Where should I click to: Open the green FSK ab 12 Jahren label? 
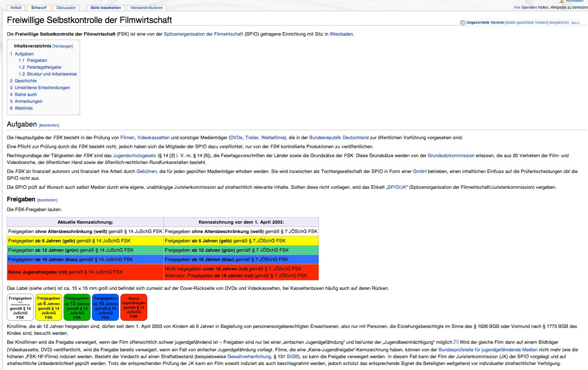click(x=77, y=307)
